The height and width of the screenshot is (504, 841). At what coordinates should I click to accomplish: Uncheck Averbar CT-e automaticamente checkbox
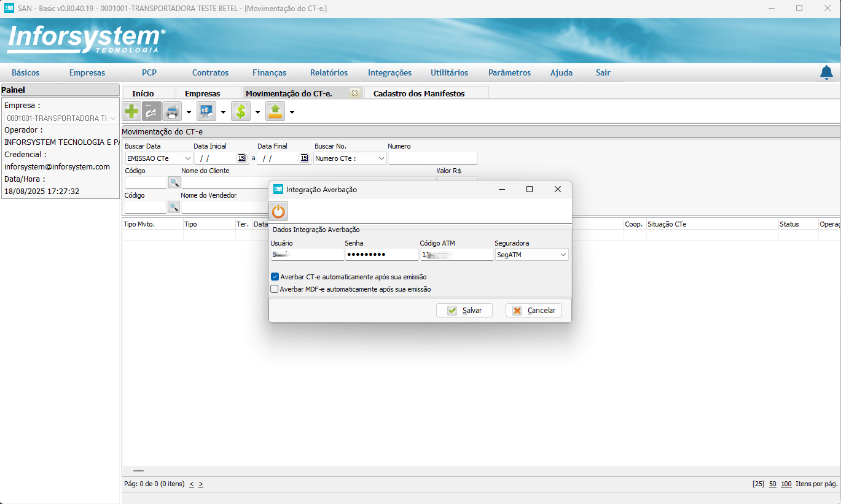pyautogui.click(x=275, y=277)
